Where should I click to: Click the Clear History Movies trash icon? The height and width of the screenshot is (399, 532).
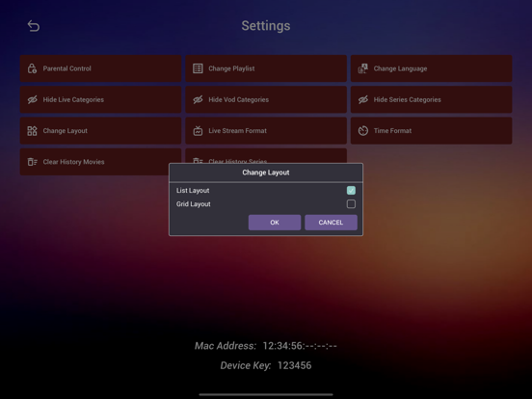pos(32,162)
